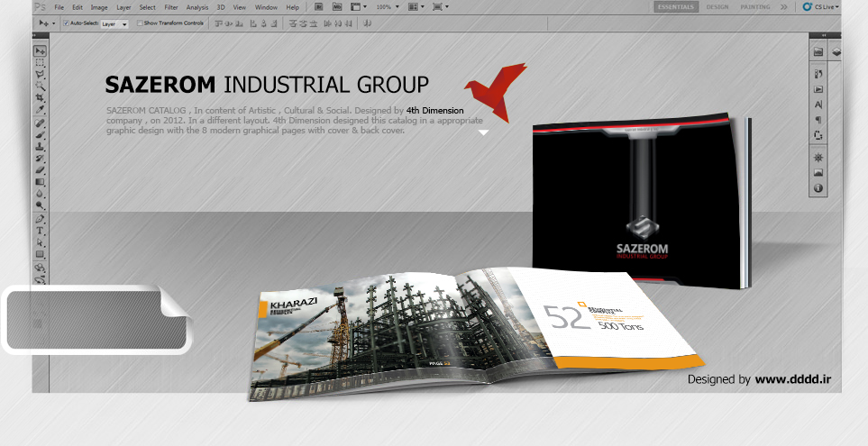868x446 pixels.
Task: Switch to the Painting workspace
Action: [755, 7]
